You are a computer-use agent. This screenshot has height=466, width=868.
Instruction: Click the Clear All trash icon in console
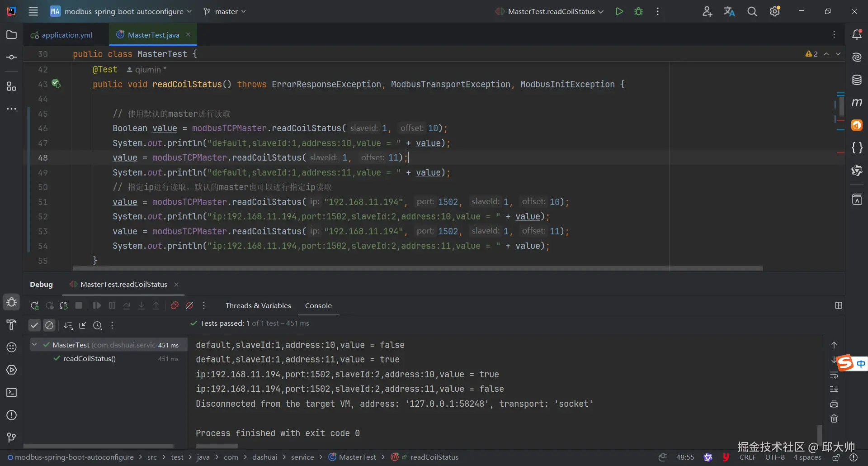pyautogui.click(x=834, y=419)
